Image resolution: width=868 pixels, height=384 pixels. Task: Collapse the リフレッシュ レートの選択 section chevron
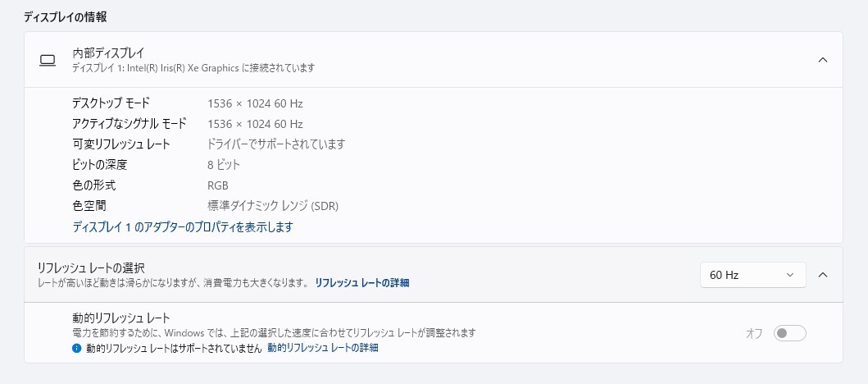(823, 275)
